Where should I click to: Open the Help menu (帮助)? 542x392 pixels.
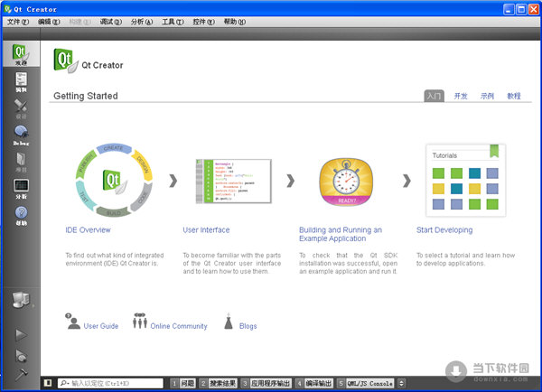pos(234,22)
